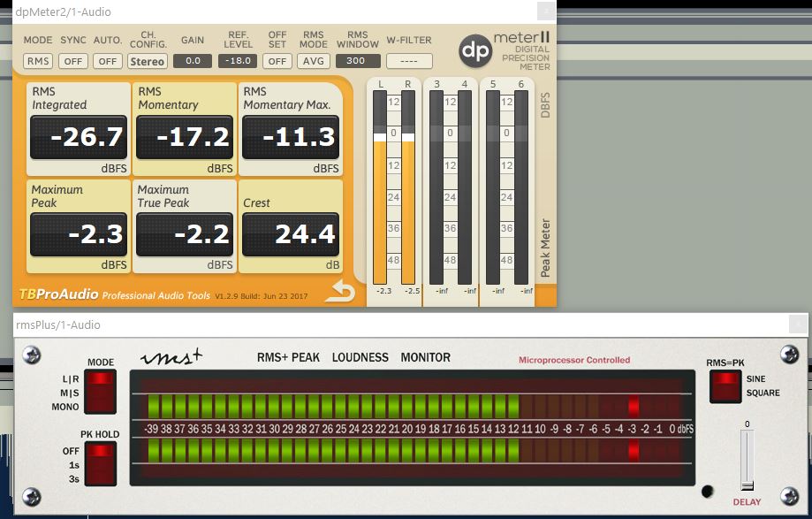The width and height of the screenshot is (812, 519).
Task: Click the Maximum True Peak -2.2 readout
Action: coord(185,234)
